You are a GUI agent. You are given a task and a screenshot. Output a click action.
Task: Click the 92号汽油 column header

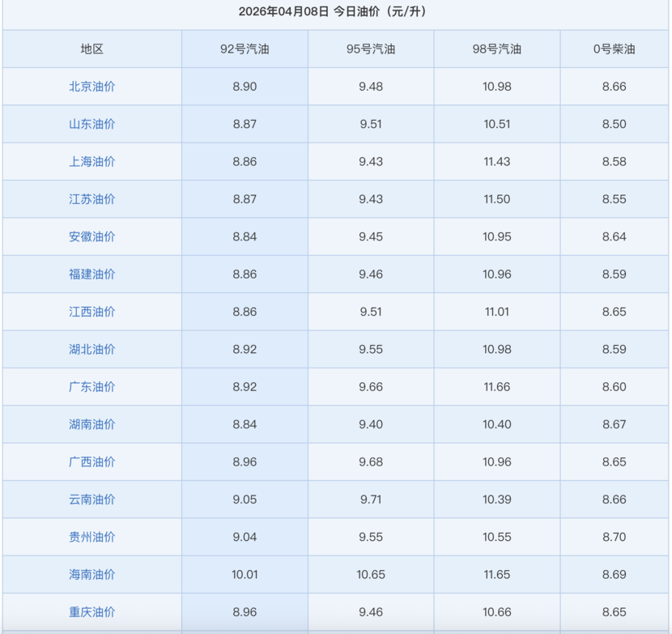click(x=245, y=49)
